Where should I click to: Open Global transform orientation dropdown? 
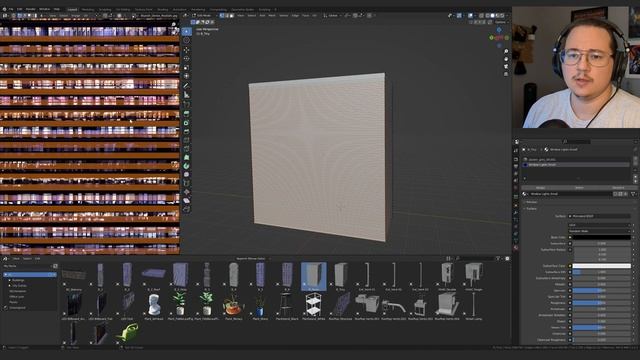[333, 16]
